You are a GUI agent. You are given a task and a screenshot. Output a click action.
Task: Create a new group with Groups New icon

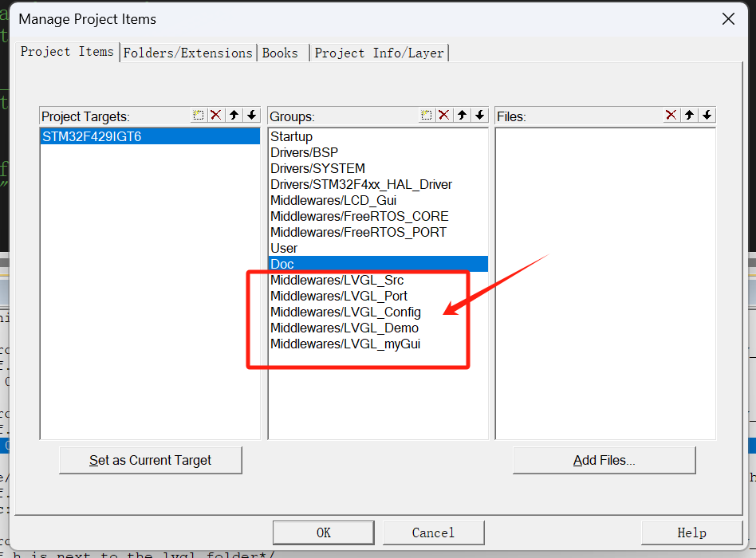[x=427, y=116]
